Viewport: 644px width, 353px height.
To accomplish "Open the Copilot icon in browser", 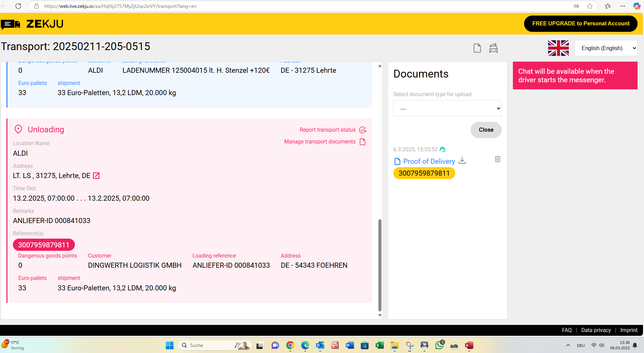I will pos(637,6).
